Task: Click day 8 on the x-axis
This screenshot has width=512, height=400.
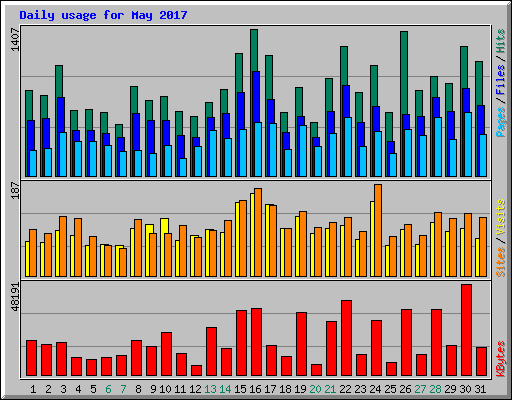Action: pyautogui.click(x=138, y=389)
